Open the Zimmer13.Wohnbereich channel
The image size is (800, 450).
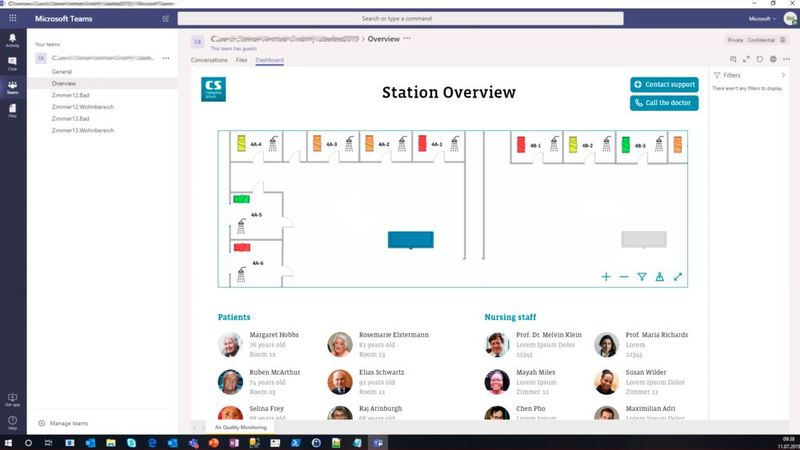(83, 130)
